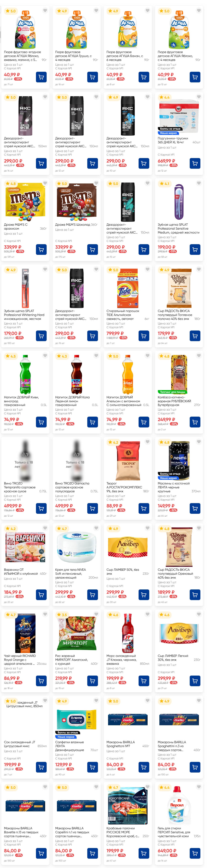The width and height of the screenshot is (209, 868).
Task: Add Драже M&M'S с арахисом to cart
Action: tap(41, 250)
